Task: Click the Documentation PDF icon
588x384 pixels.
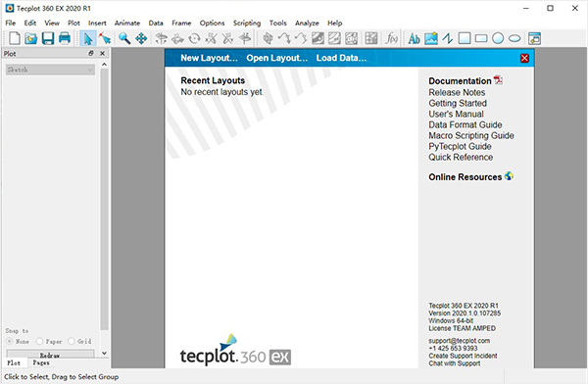Action: tap(498, 80)
